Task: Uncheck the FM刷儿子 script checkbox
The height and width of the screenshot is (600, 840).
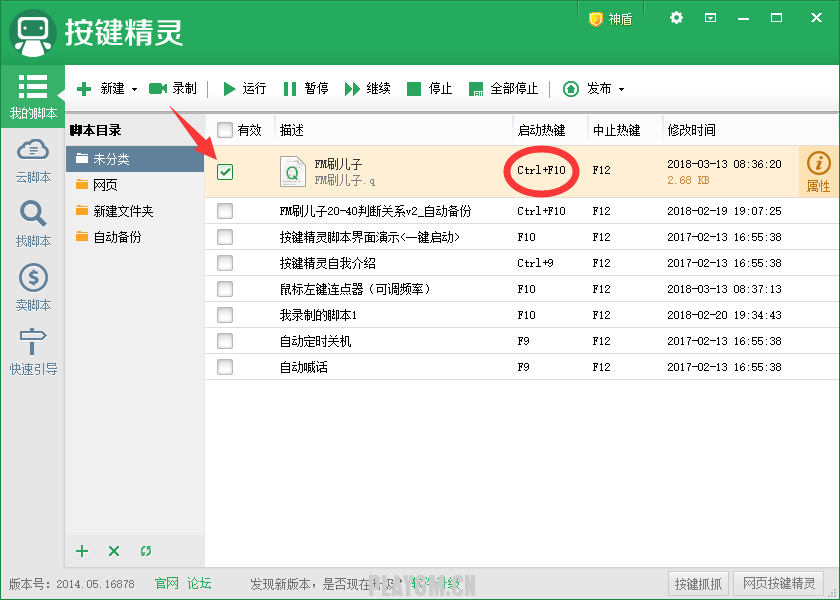Action: click(225, 172)
